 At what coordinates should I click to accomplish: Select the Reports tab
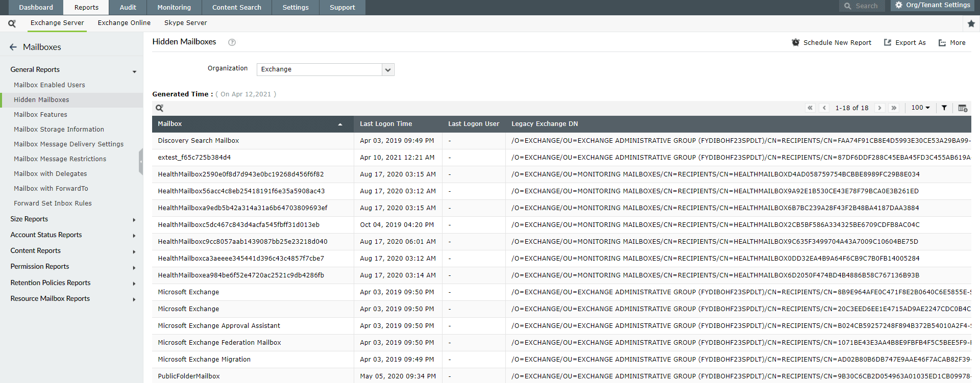86,8
